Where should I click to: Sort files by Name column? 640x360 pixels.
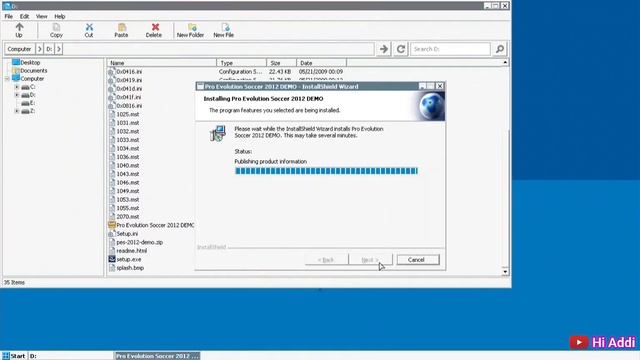[x=162, y=63]
